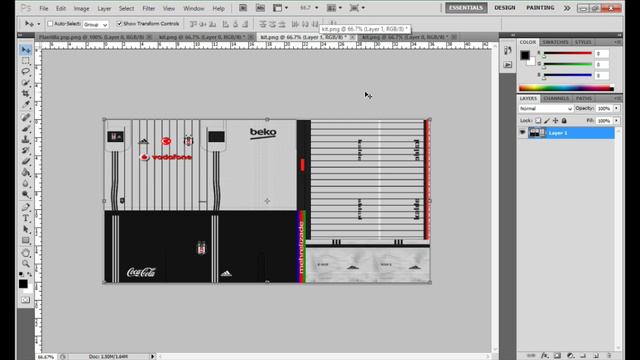Open the Arrange Documents dropdown

click(334, 8)
